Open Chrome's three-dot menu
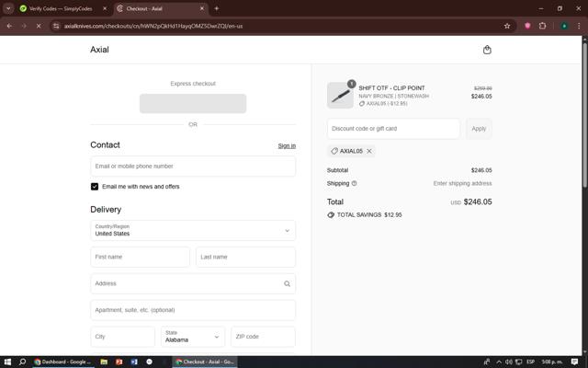 coord(579,26)
